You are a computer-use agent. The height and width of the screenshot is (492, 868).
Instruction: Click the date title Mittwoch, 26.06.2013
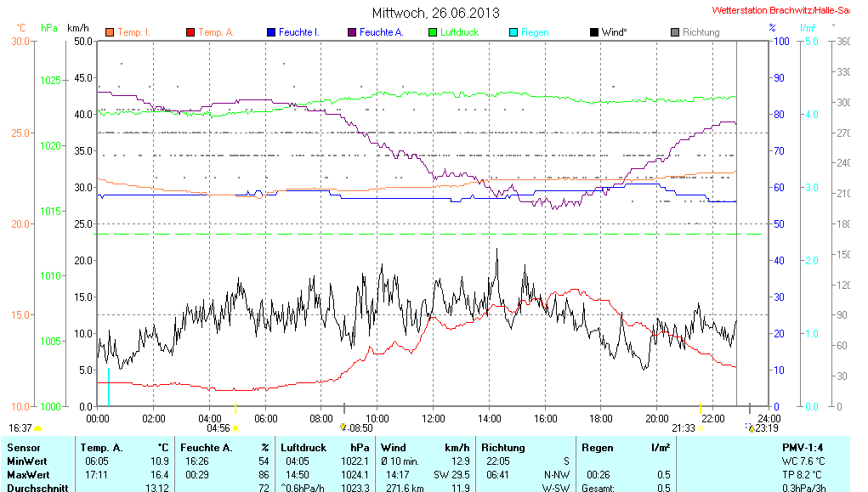pyautogui.click(x=435, y=13)
